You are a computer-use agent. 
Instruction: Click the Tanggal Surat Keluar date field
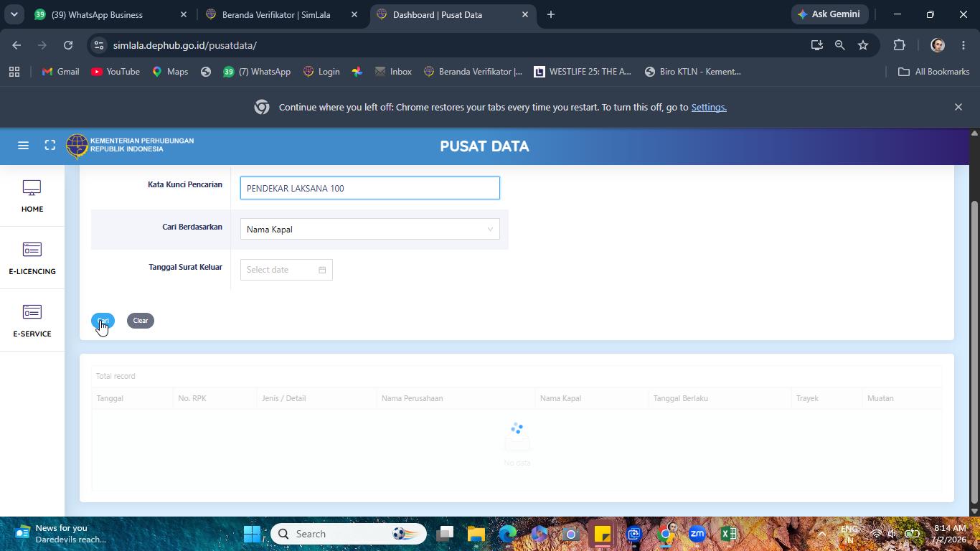[286, 270]
